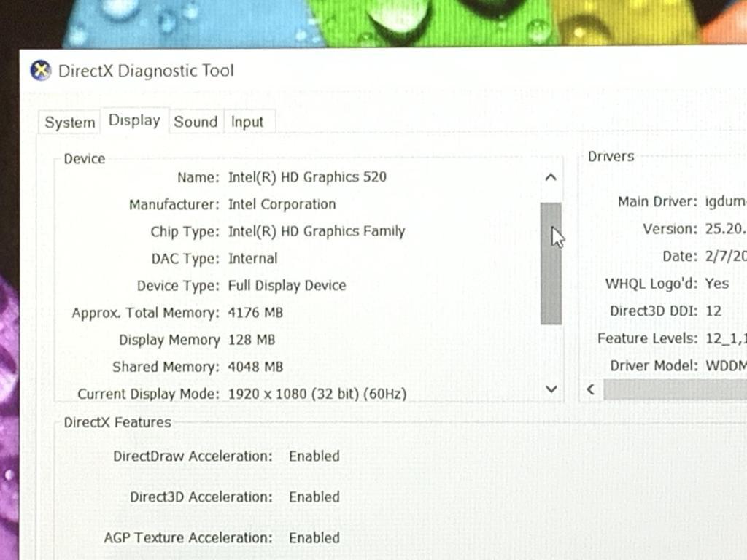The image size is (747, 560).
Task: Click the "Name:" field label
Action: click(198, 178)
